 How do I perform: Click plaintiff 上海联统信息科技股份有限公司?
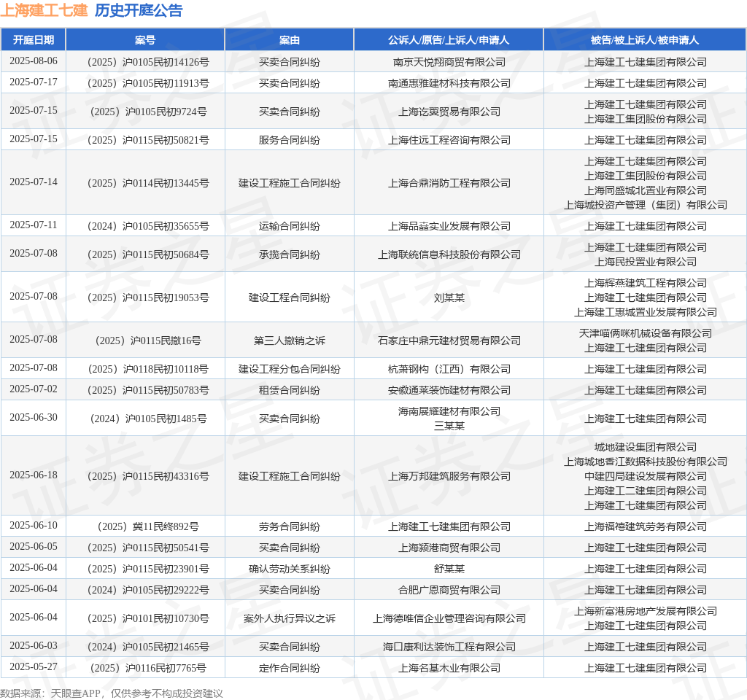(x=449, y=254)
